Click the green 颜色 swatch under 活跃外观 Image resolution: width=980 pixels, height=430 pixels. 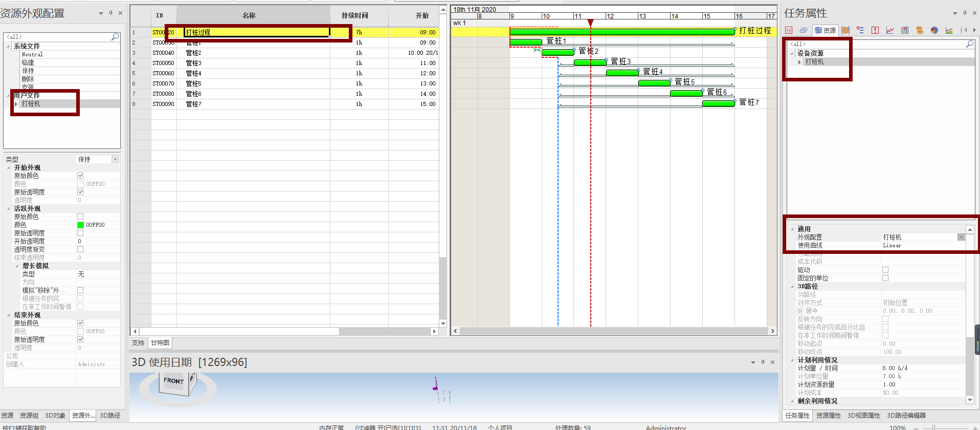pyautogui.click(x=80, y=225)
